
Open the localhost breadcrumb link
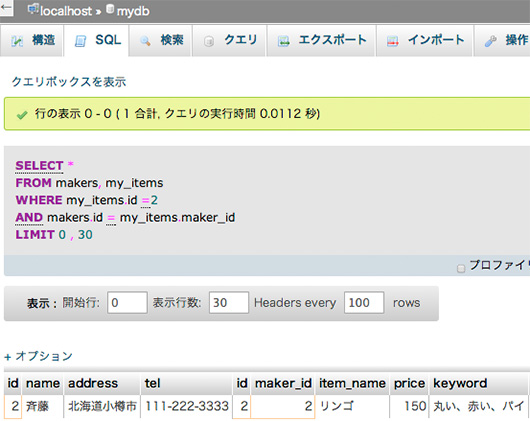(x=66, y=11)
